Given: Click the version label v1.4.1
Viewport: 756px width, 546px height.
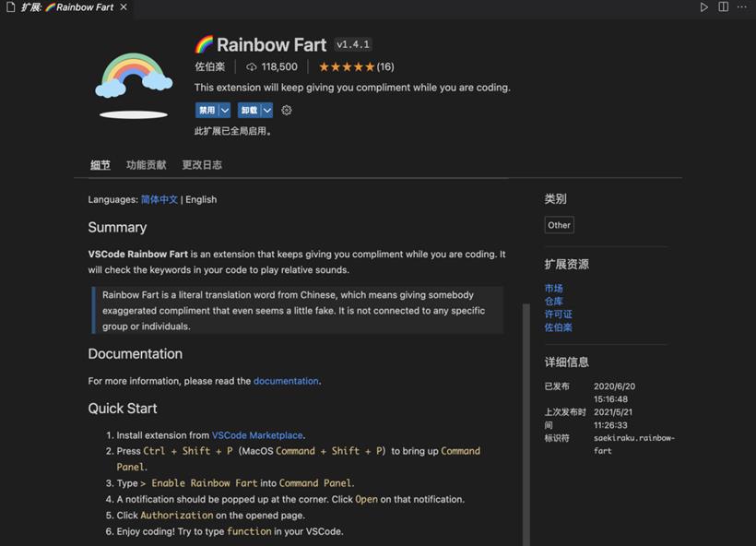Looking at the screenshot, I should tap(353, 45).
